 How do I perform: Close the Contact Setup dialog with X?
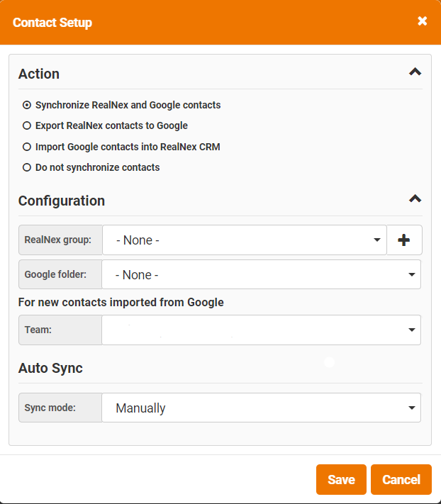(x=422, y=21)
